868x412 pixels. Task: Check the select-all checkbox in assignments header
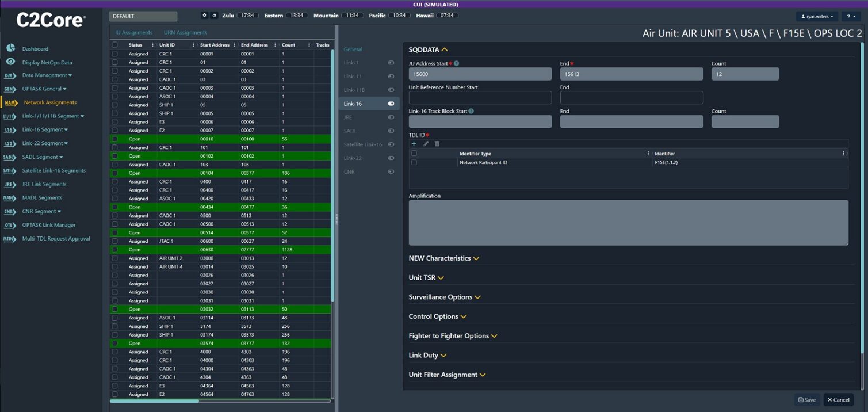[115, 45]
